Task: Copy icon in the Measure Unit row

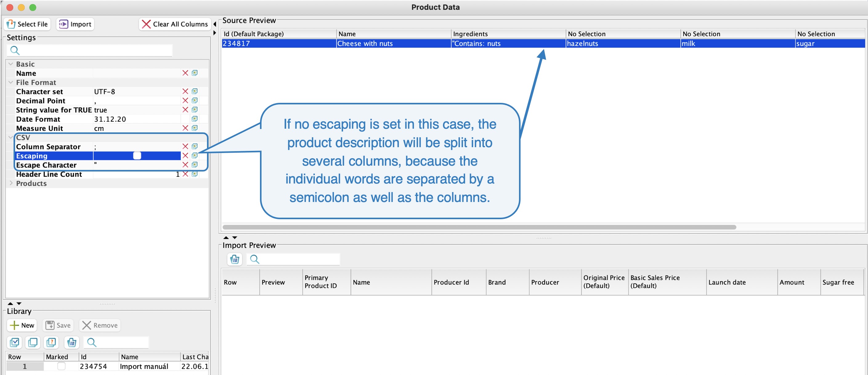Action: pyautogui.click(x=195, y=128)
